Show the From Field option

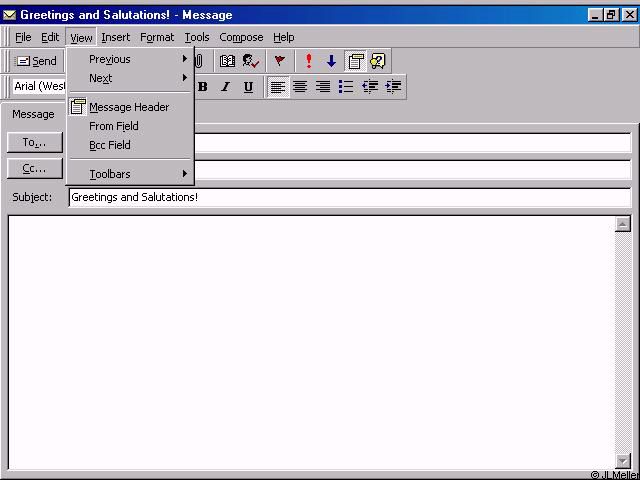pyautogui.click(x=130, y=126)
